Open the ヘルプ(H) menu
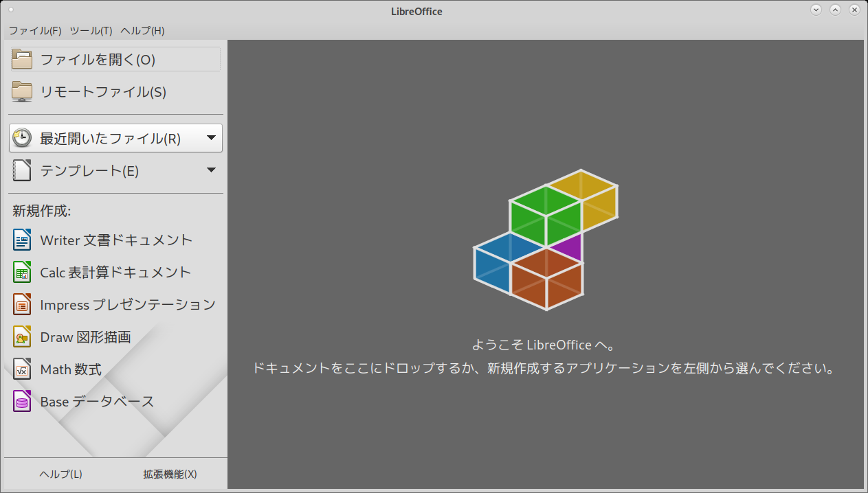868x493 pixels. click(142, 31)
